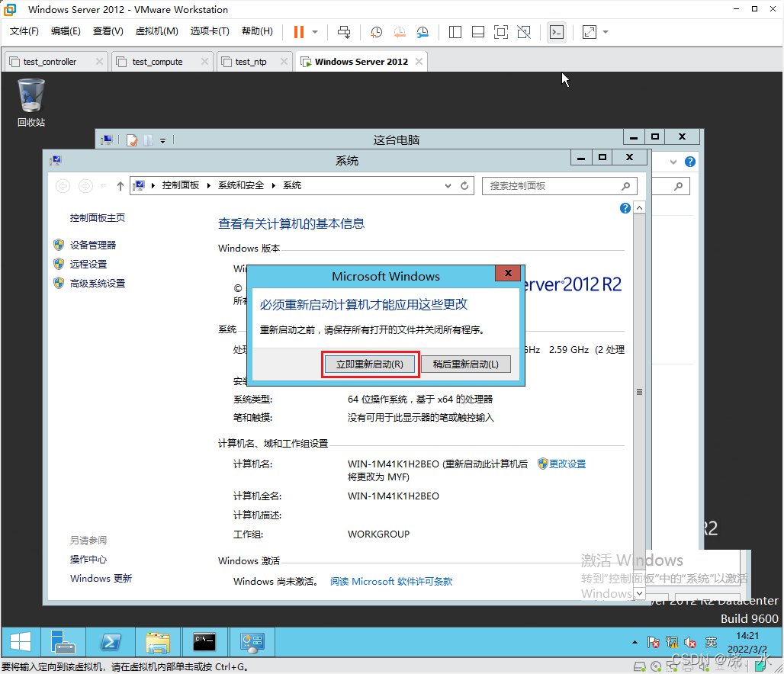Click the VMware console view icon
The height and width of the screenshot is (674, 784).
coord(557,32)
